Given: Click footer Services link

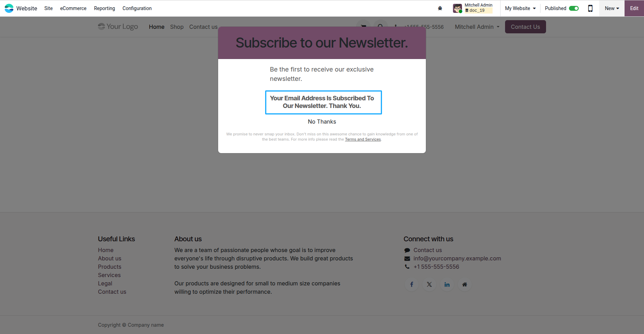Looking at the screenshot, I should 109,275.
